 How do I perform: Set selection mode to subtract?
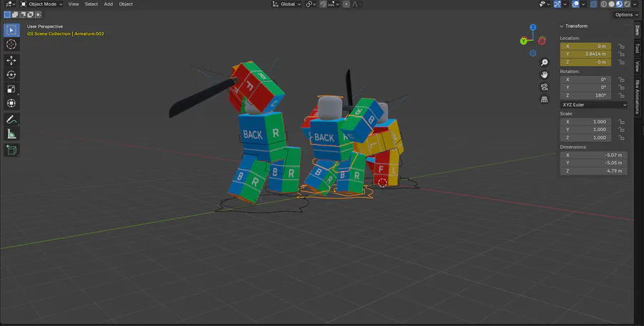click(23, 14)
